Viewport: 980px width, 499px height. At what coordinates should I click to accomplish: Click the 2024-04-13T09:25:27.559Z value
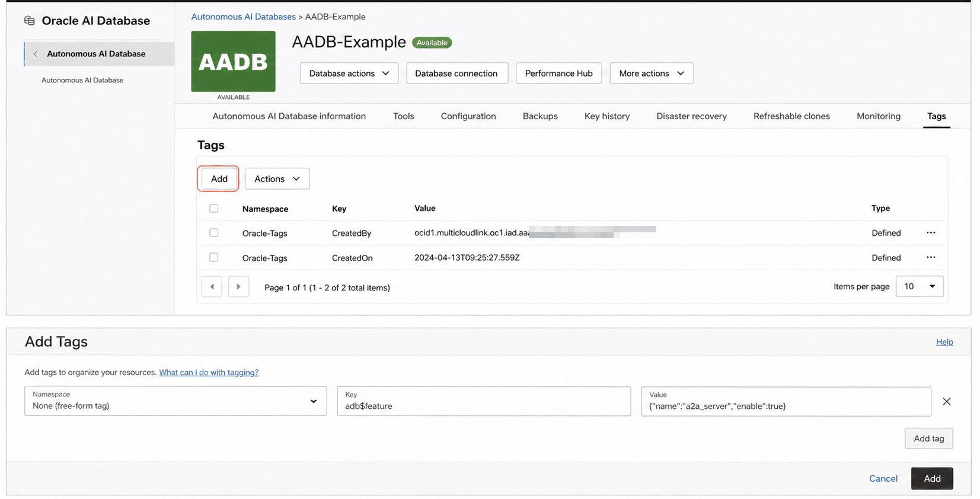(x=467, y=257)
